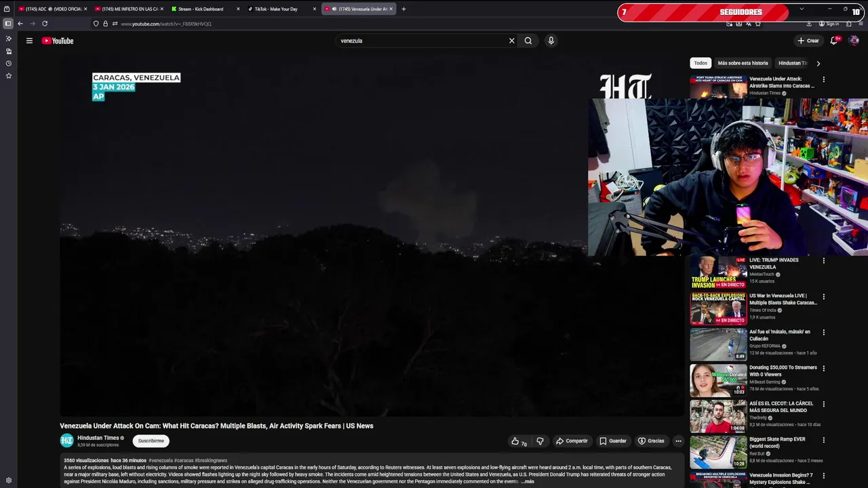868x488 pixels.
Task: Reload the current page
Action: coord(45,24)
